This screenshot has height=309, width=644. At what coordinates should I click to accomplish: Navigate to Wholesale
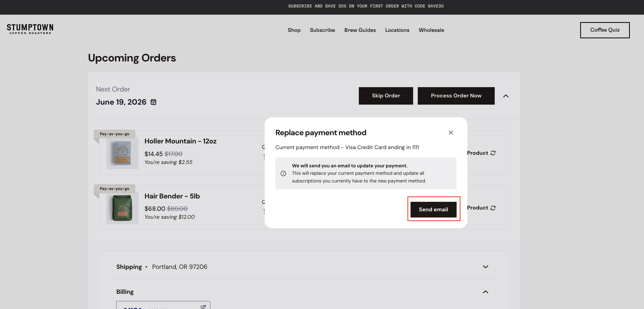(x=431, y=30)
